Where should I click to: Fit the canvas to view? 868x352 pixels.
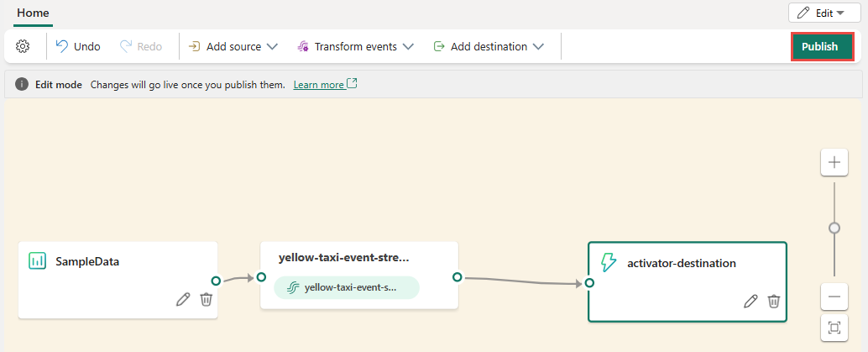[834, 327]
